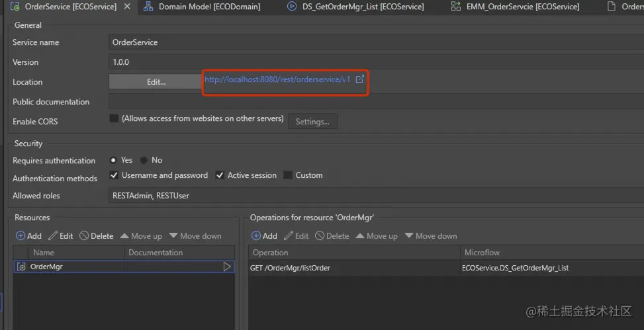
Task: Click ECOService.DS_GetOrderMgr_List microflow cell
Action: (x=515, y=268)
